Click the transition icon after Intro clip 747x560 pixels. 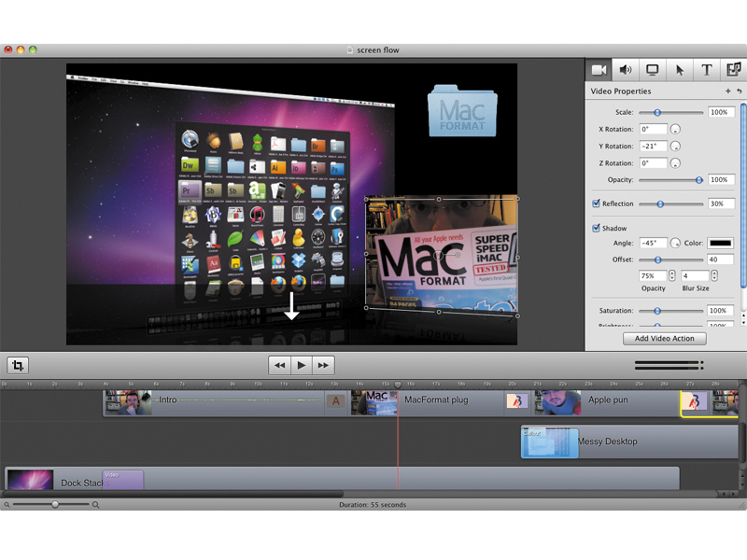pos(336,400)
